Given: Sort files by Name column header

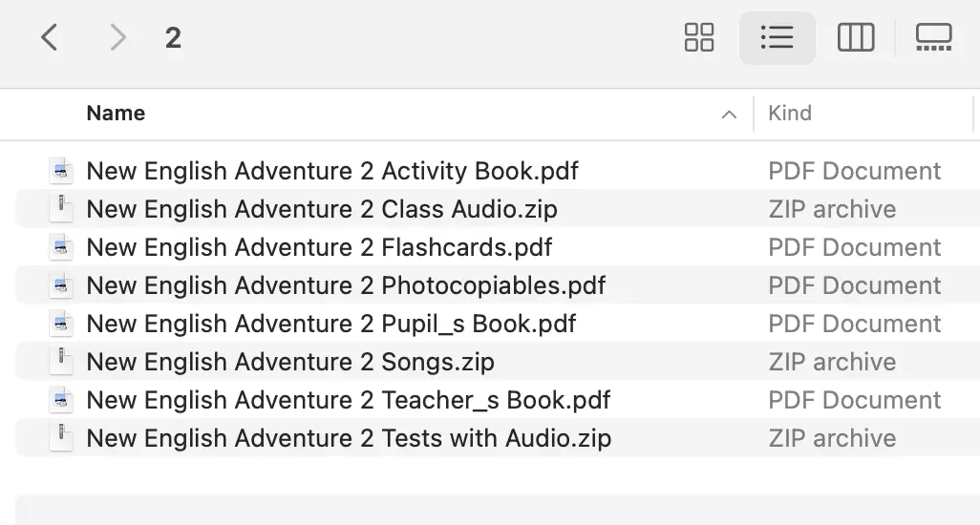Looking at the screenshot, I should (x=116, y=113).
